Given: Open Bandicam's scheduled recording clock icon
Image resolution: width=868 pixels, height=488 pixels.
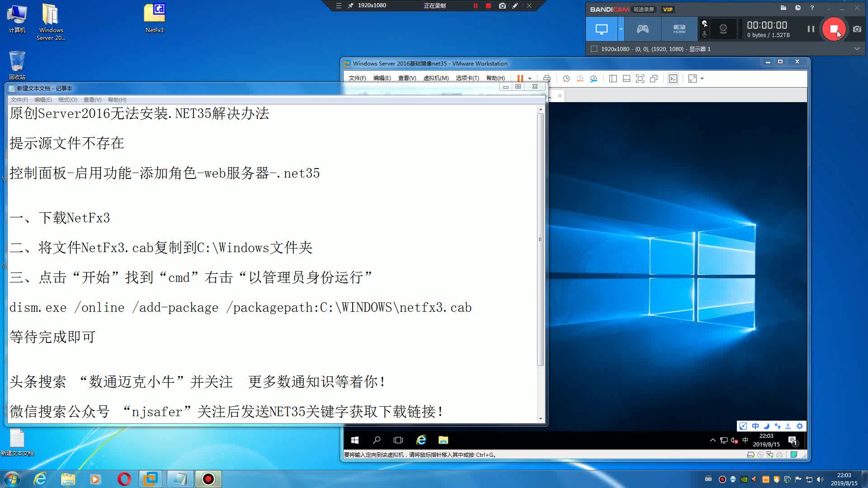Looking at the screenshot, I should [798, 8].
